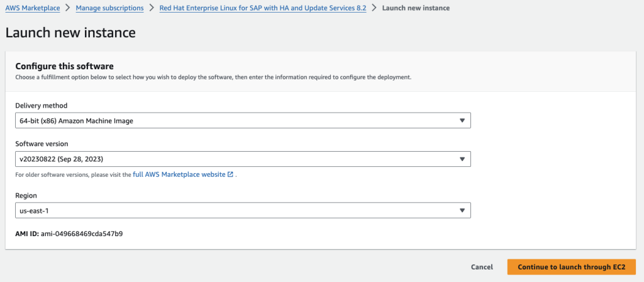Click the external link icon after 'full AWS Marketplace website'
The width and height of the screenshot is (644, 282).
tap(230, 174)
